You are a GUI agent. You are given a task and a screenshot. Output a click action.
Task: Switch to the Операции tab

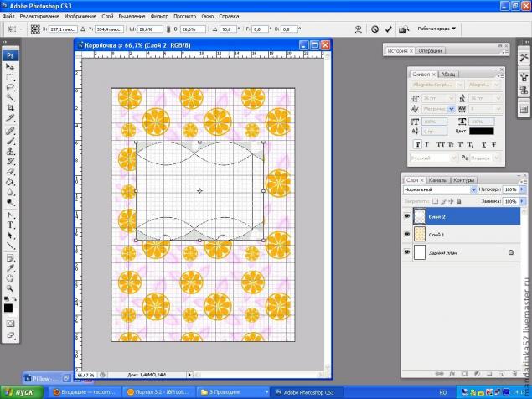click(x=430, y=50)
